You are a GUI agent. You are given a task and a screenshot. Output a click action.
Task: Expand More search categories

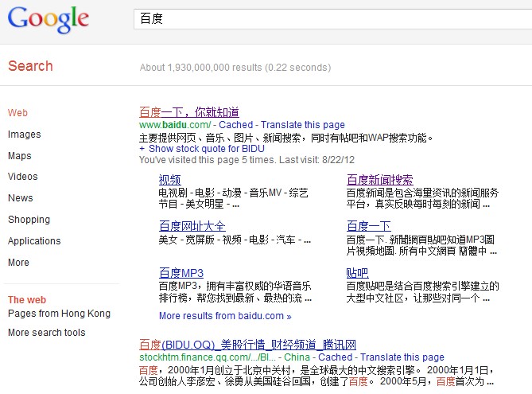tap(18, 263)
